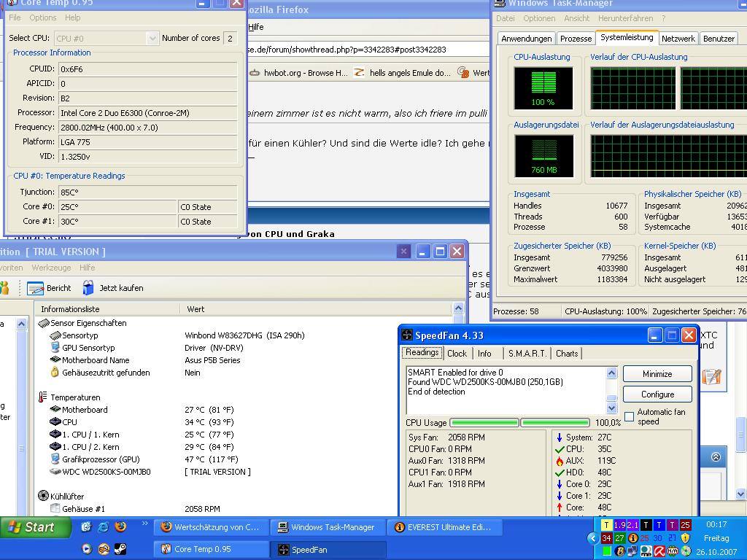Expand the quick launch overflow chevron
The height and width of the screenshot is (560, 747).
[145, 524]
